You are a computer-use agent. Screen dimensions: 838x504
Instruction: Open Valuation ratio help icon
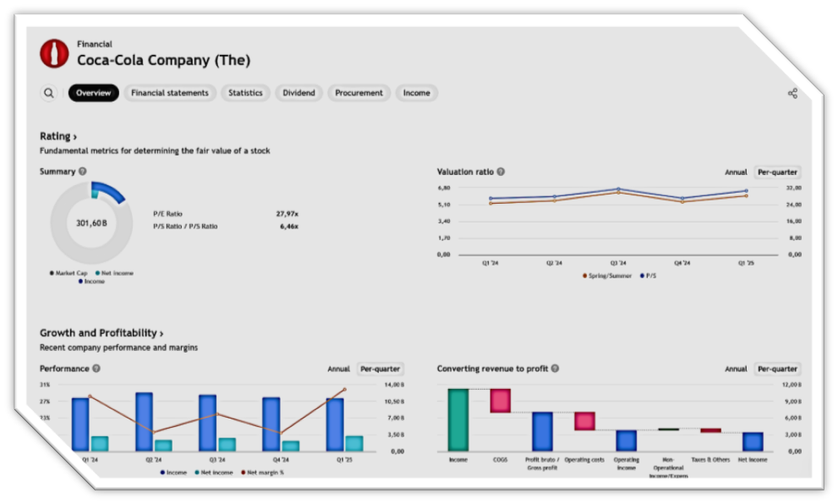point(501,172)
